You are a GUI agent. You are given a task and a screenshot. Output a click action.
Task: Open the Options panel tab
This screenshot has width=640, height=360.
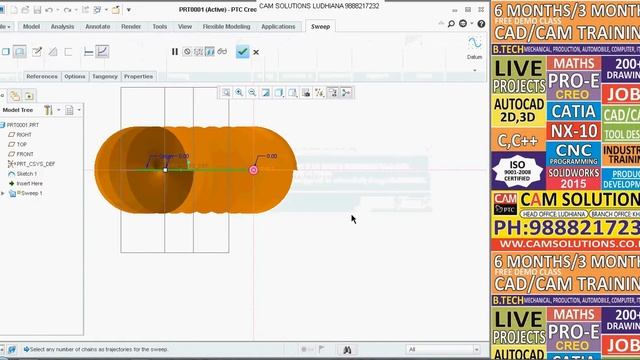pos(75,76)
